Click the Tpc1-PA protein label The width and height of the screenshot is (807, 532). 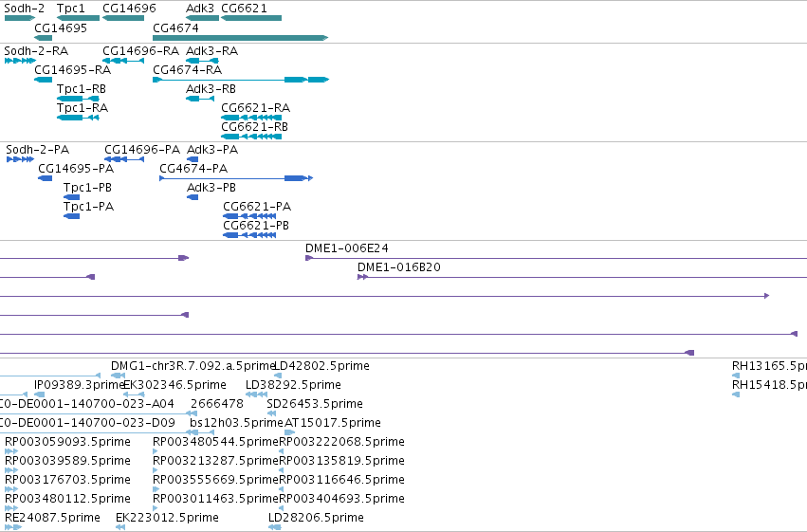pyautogui.click(x=88, y=207)
